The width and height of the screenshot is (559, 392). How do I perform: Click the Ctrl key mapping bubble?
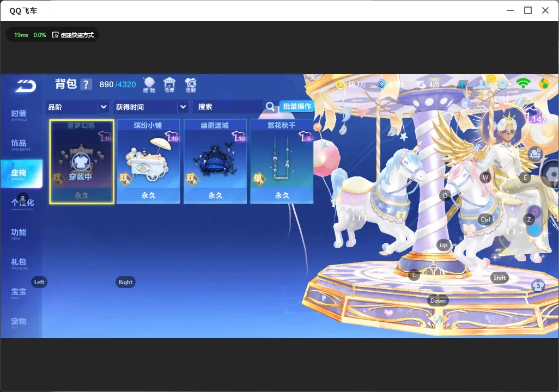point(485,219)
